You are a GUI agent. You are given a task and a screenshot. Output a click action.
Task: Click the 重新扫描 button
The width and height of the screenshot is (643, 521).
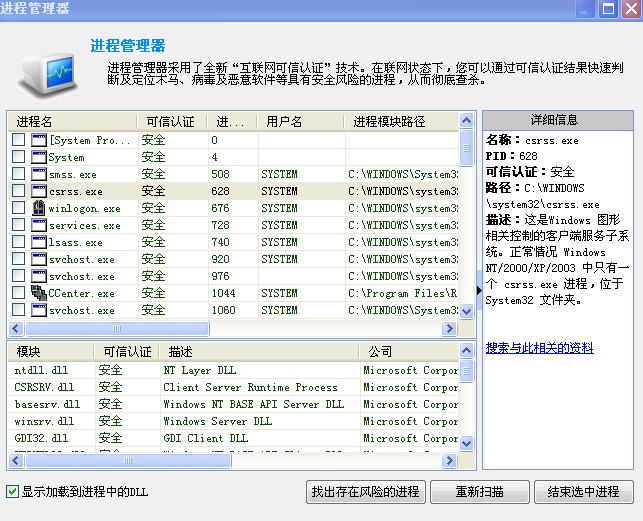point(480,491)
